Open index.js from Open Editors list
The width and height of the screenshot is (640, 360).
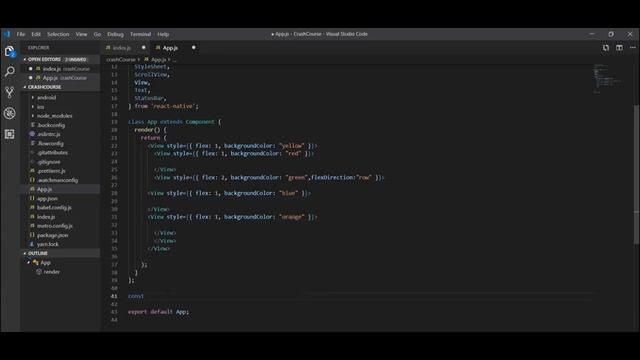coord(60,69)
